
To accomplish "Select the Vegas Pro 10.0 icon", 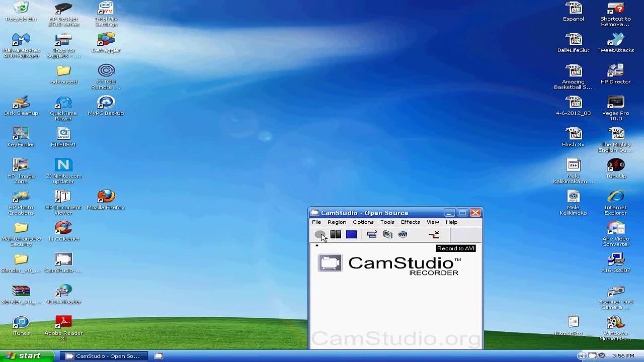I will coord(616,109).
